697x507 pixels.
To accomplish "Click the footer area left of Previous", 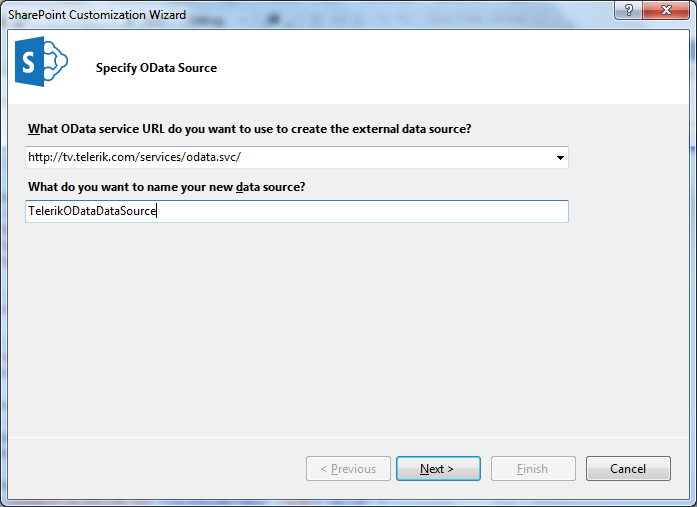I will point(156,468).
